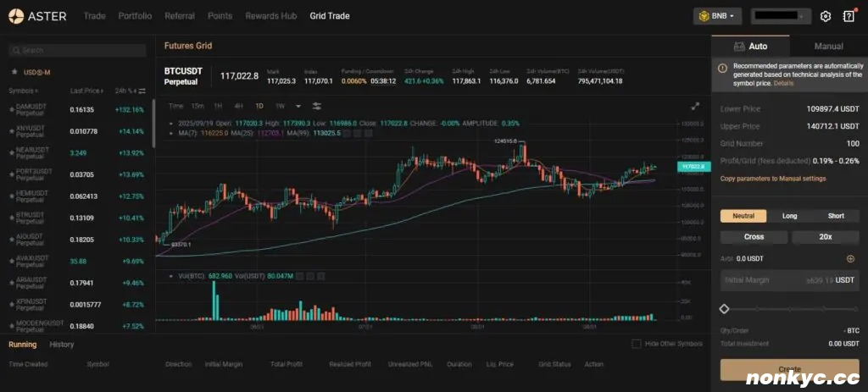Go to the Referral page
The image size is (868, 392).
180,16
